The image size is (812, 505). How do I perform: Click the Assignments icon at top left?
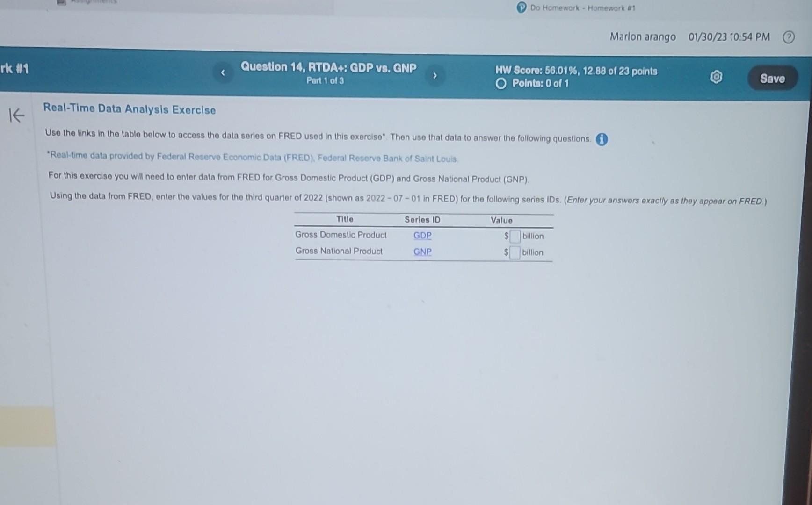(61, 3)
